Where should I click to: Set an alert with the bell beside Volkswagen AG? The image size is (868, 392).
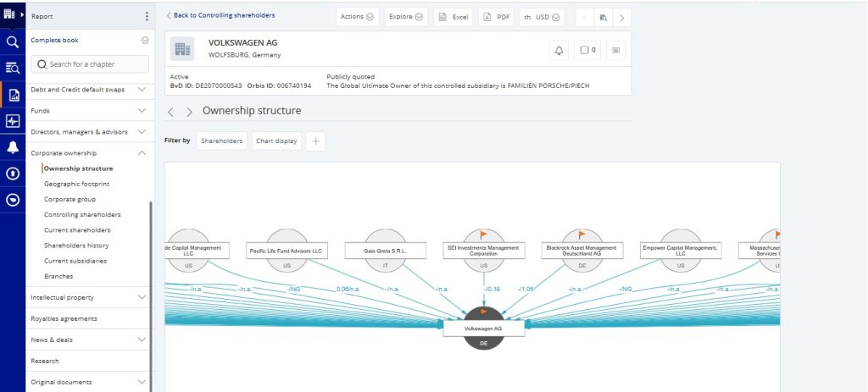pyautogui.click(x=559, y=50)
